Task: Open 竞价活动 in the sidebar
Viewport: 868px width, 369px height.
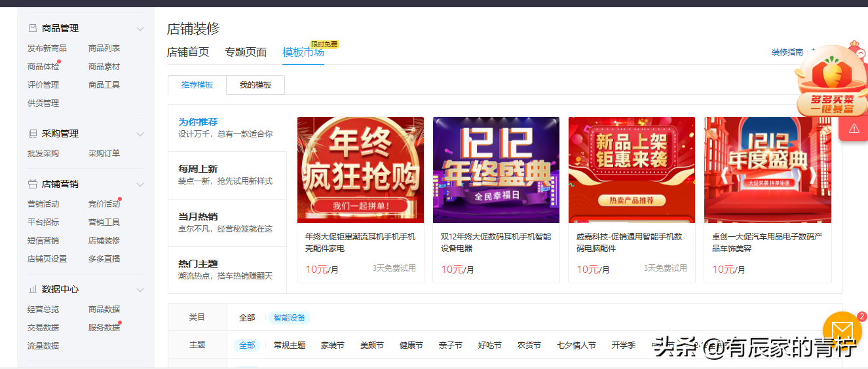Action: point(104,204)
